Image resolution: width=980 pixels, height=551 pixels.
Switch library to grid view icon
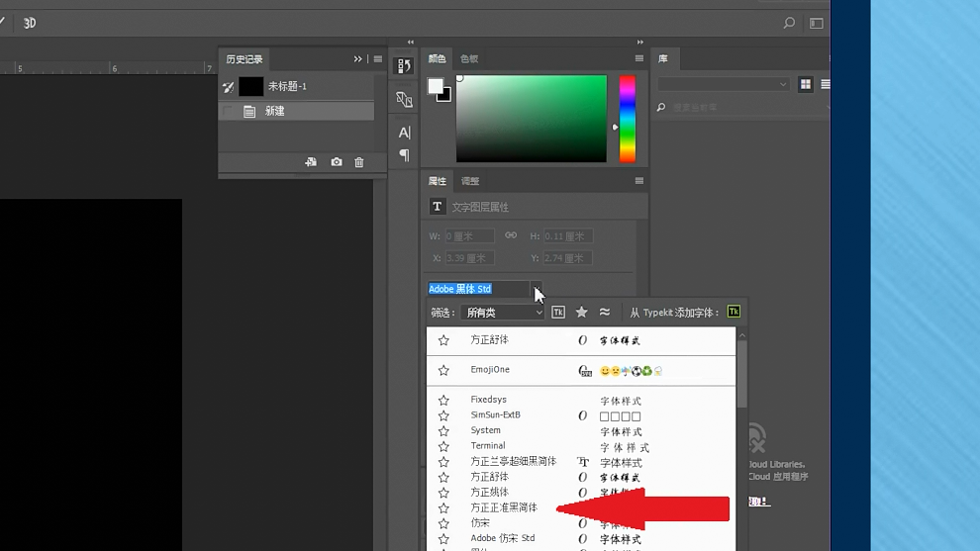[806, 84]
